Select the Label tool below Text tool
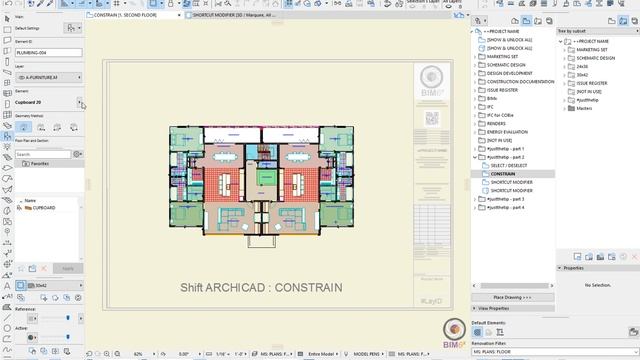Viewport: 640px width, 360px height. [7, 296]
